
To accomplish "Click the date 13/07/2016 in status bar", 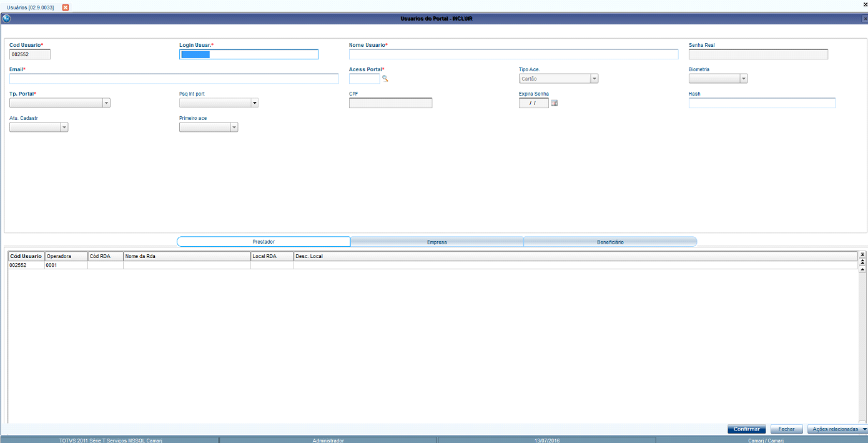I will tap(546, 441).
